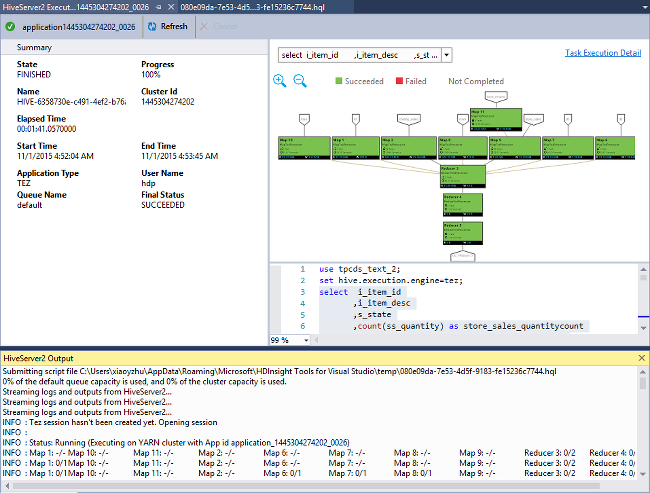Click the application1445304274202_0026 job label
650x493 pixels.
pos(77,27)
